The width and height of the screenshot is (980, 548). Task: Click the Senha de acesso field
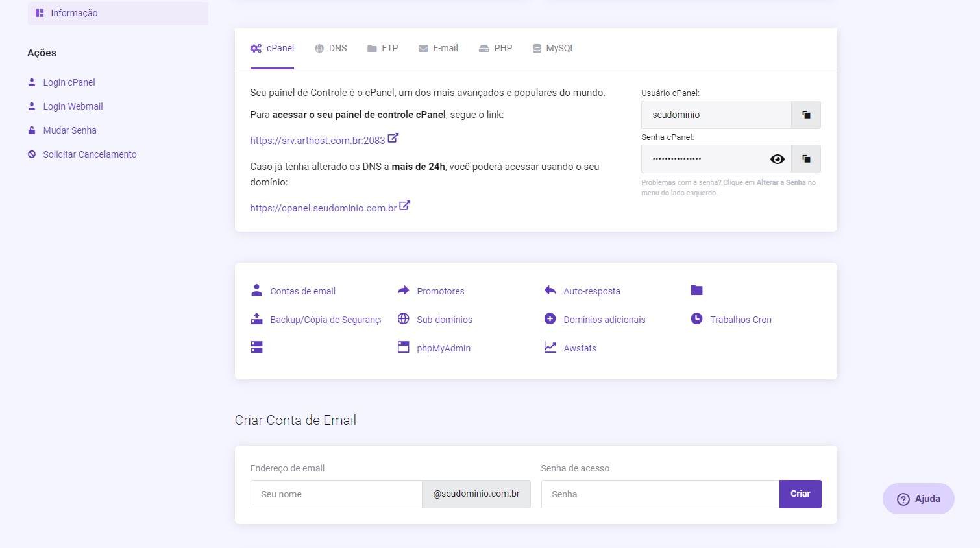(659, 494)
